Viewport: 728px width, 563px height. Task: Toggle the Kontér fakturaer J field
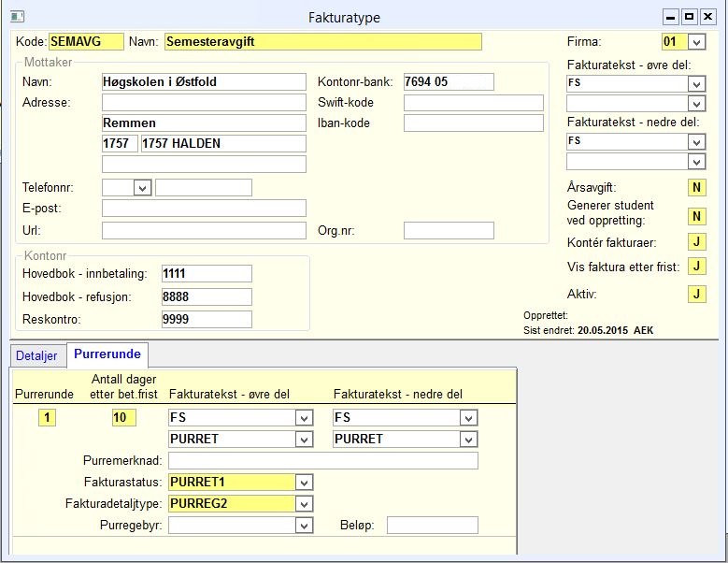[x=696, y=242]
